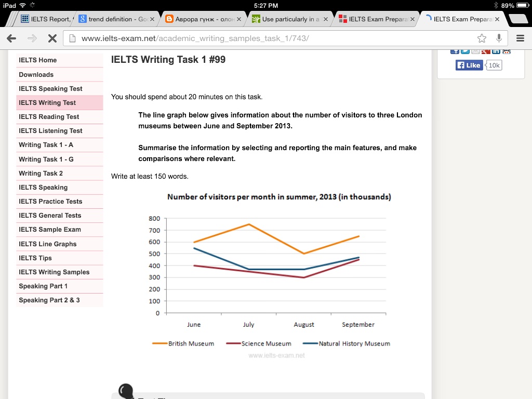This screenshot has height=399, width=532.
Task: Open IELTS General Tests
Action: click(x=59, y=216)
